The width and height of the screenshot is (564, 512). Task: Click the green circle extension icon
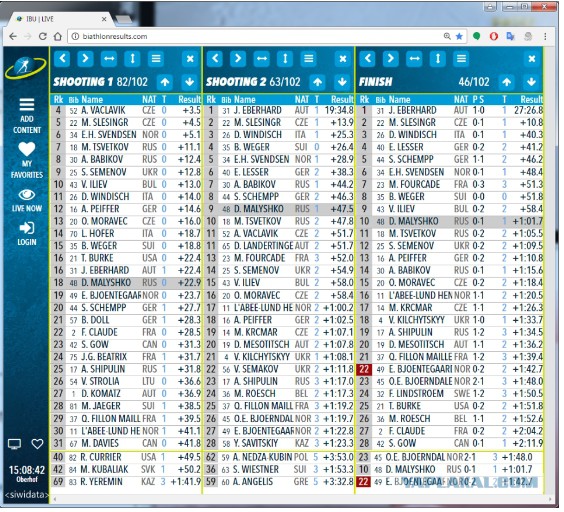[477, 36]
